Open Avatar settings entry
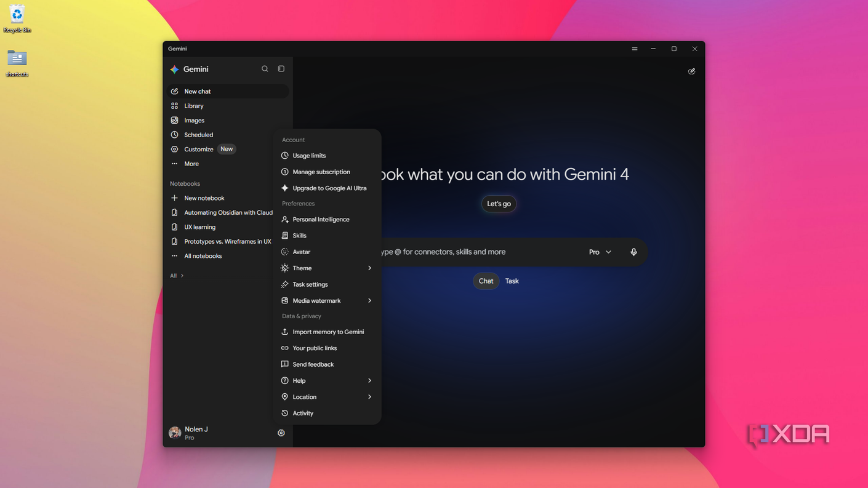 pyautogui.click(x=328, y=252)
